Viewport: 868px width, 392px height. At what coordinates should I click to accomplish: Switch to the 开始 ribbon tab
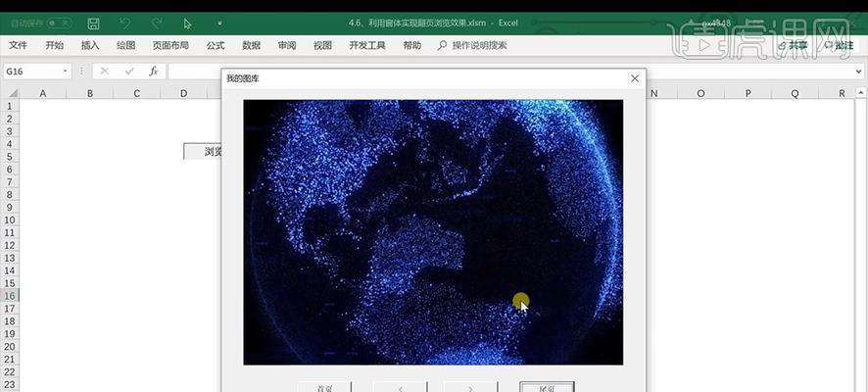(x=54, y=45)
